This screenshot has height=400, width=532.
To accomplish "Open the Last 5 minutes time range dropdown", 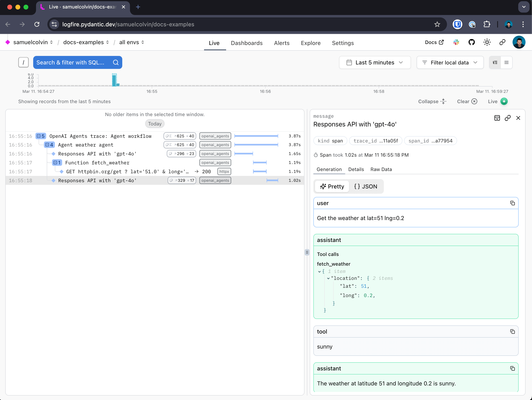I will click(x=375, y=62).
